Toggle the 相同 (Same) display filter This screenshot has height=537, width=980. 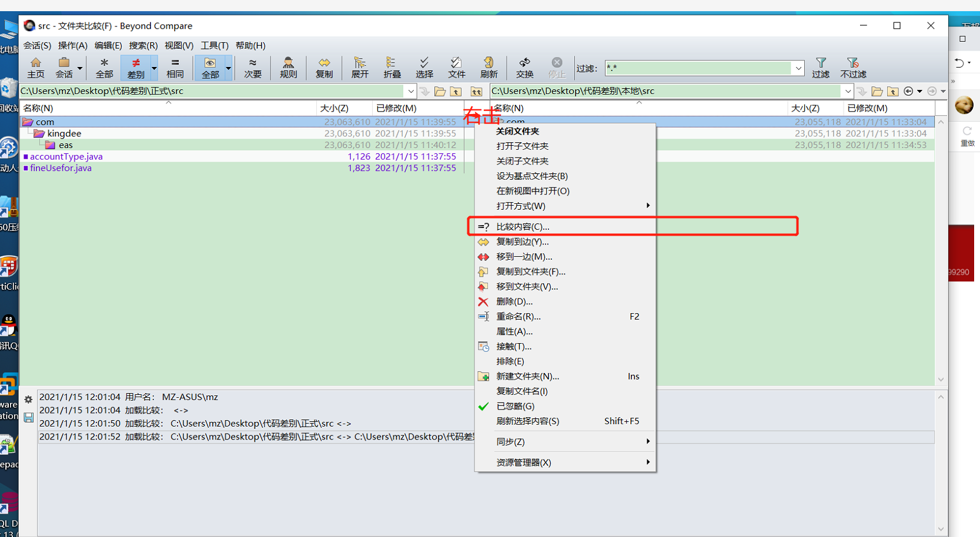click(175, 66)
